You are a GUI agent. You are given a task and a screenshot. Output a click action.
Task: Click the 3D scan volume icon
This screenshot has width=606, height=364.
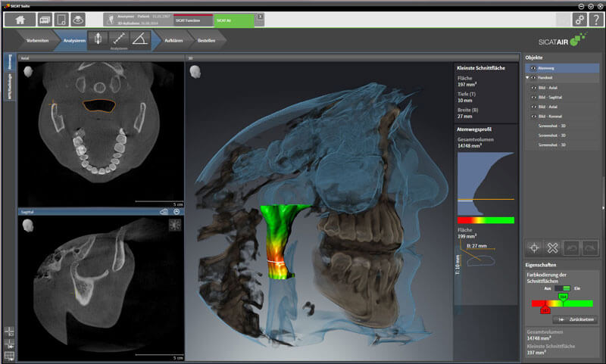[x=78, y=20]
